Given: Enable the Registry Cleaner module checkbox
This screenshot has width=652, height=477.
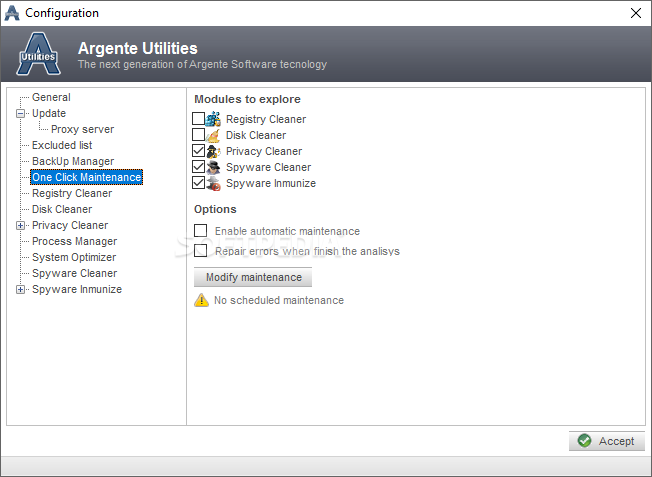Looking at the screenshot, I should (x=198, y=119).
